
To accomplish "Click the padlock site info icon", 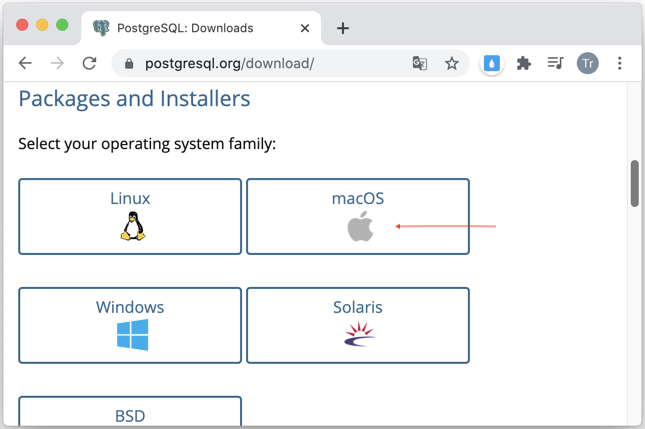I will (129, 64).
